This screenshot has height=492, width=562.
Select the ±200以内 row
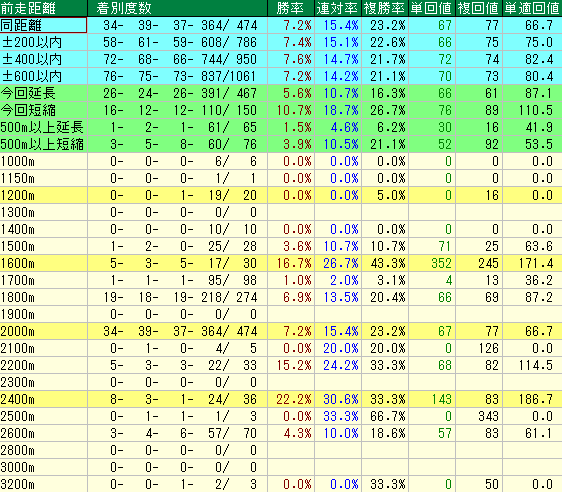tap(281, 42)
